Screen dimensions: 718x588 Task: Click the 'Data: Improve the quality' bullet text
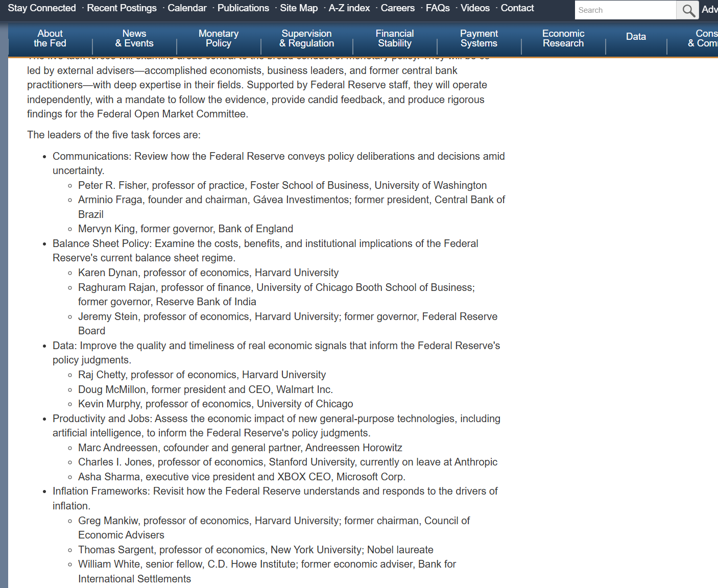point(276,353)
